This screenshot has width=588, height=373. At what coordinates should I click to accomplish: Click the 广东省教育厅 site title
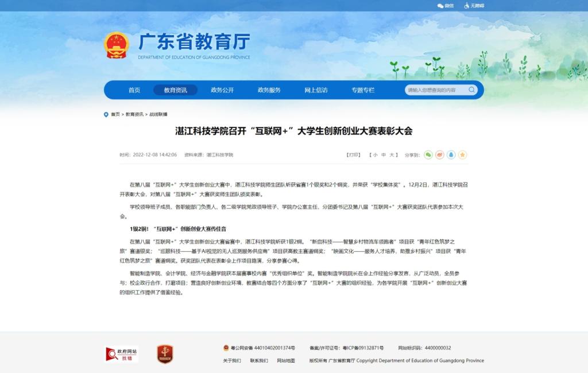pos(194,42)
